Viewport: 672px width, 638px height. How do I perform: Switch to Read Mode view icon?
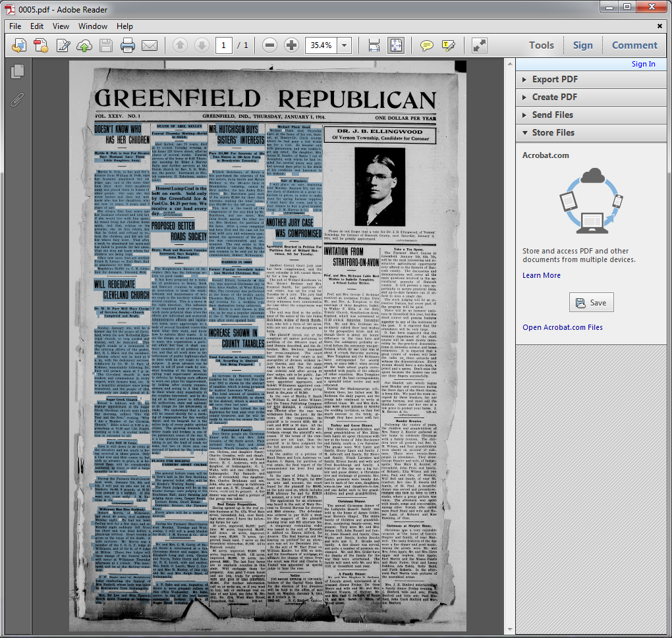point(479,45)
